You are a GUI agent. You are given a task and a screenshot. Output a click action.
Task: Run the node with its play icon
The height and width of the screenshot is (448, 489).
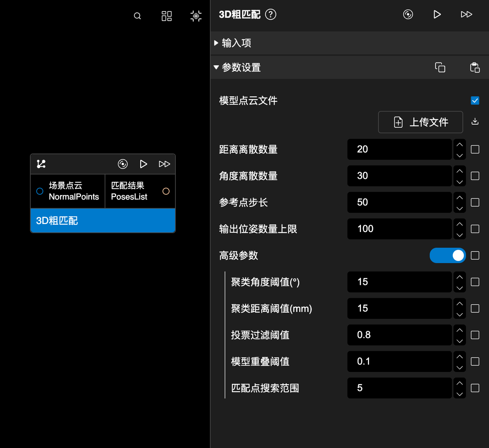click(x=144, y=164)
